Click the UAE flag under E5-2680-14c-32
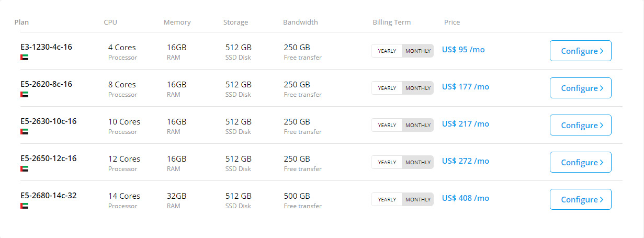644x238 pixels. coord(25,206)
